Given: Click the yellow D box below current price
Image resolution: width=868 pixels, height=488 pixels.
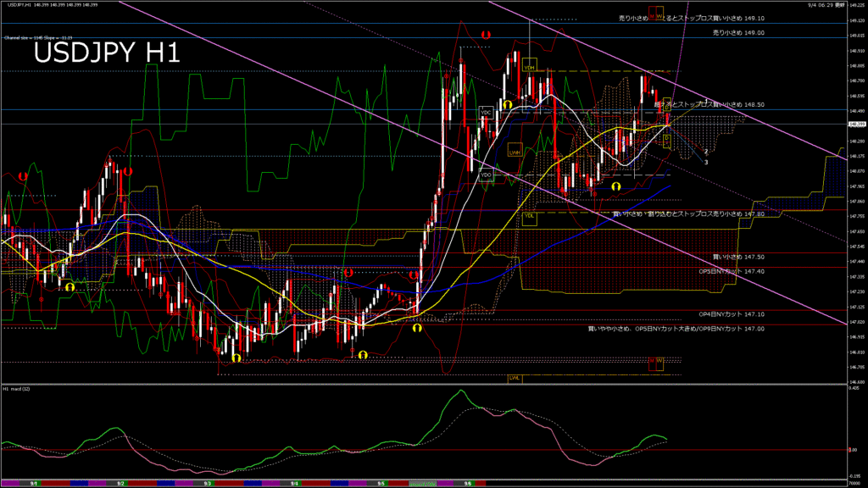Looking at the screenshot, I should tap(666, 138).
